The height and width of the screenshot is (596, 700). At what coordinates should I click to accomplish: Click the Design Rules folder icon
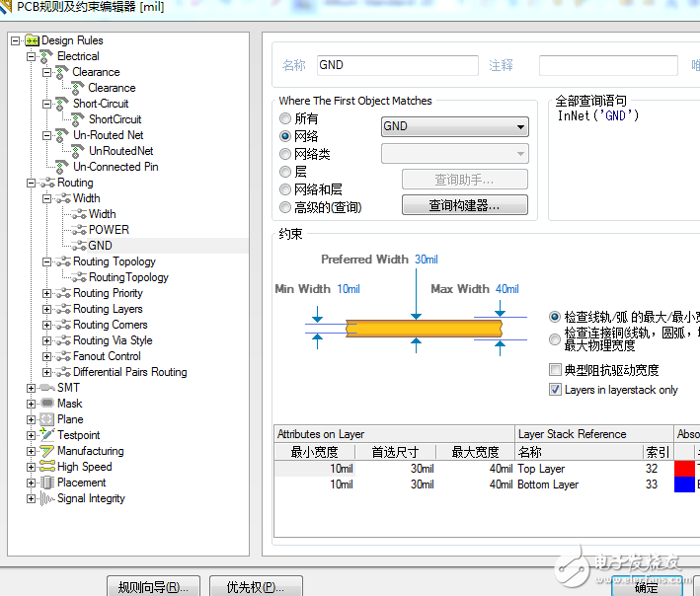click(33, 40)
